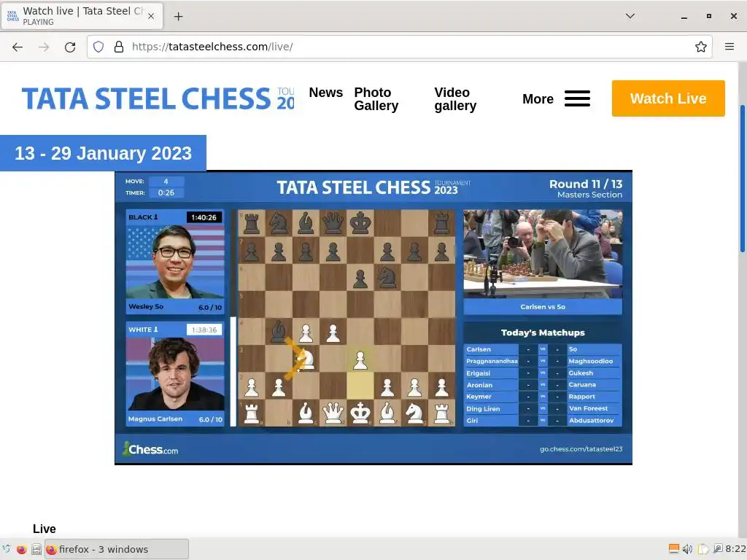Open the tracking protection shield icon
The image size is (747, 560).
tap(98, 47)
